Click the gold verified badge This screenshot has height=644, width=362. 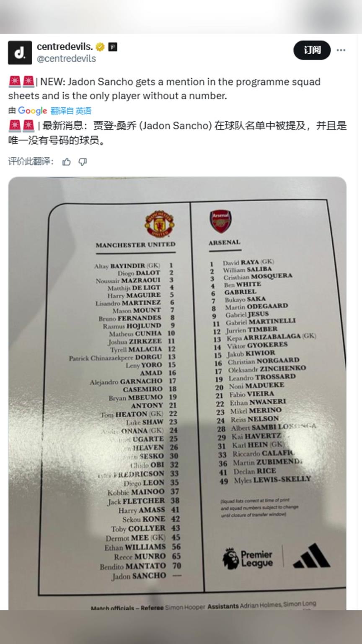100,47
